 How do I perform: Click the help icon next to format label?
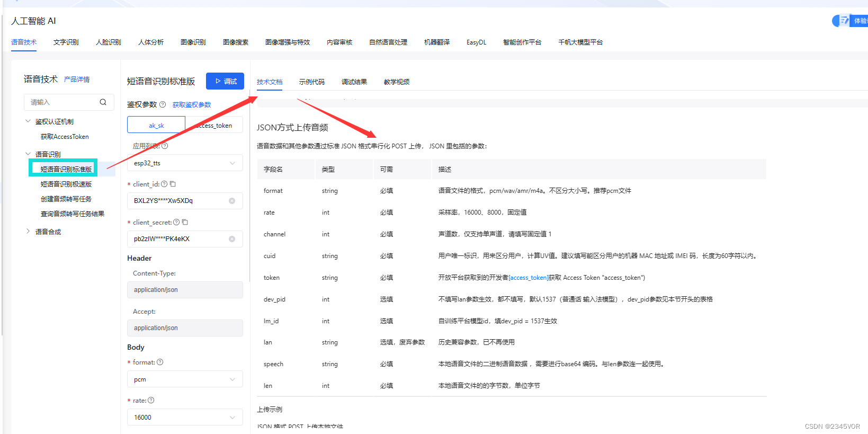160,362
